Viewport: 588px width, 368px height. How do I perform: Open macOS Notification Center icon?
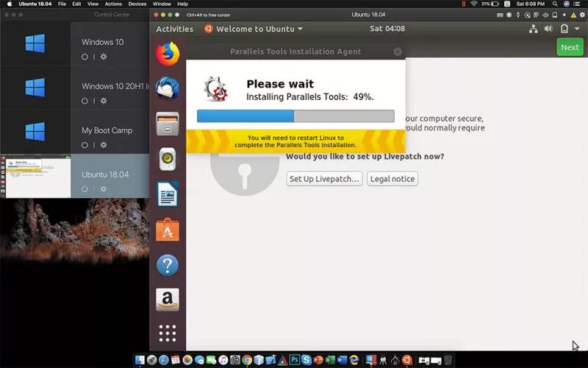pyautogui.click(x=577, y=4)
